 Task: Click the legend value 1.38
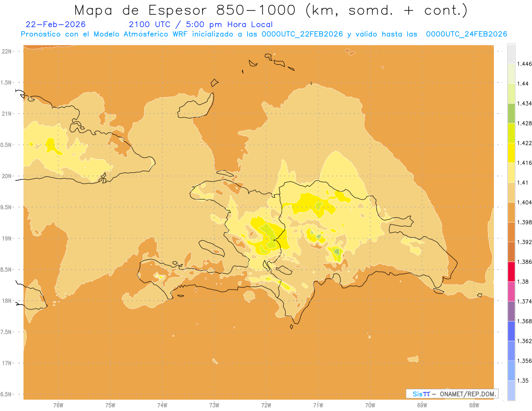[x=523, y=282]
